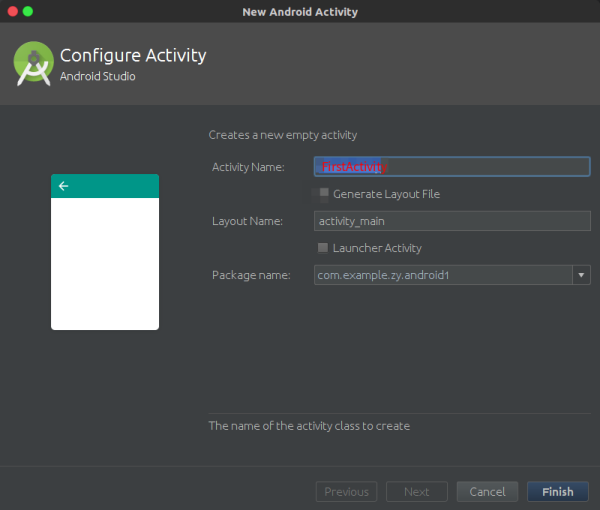Viewport: 600px width, 510px height.
Task: Click the 'Configure Activity' heading
Action: click(x=133, y=56)
